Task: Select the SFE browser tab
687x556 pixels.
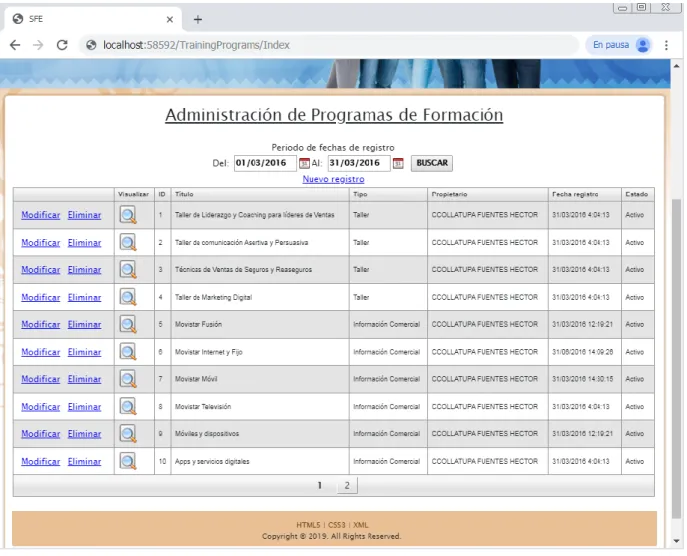Action: [x=93, y=19]
